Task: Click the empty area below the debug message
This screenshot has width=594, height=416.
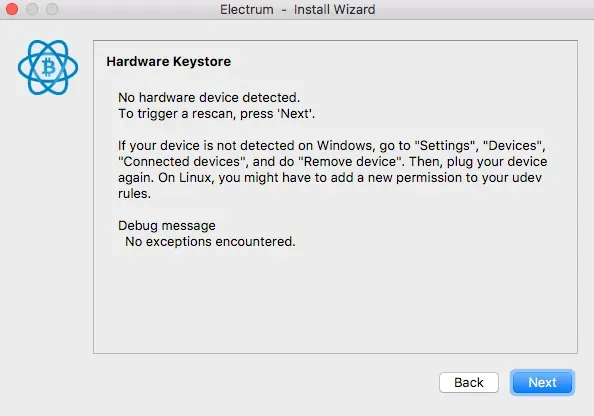Action: (335, 301)
